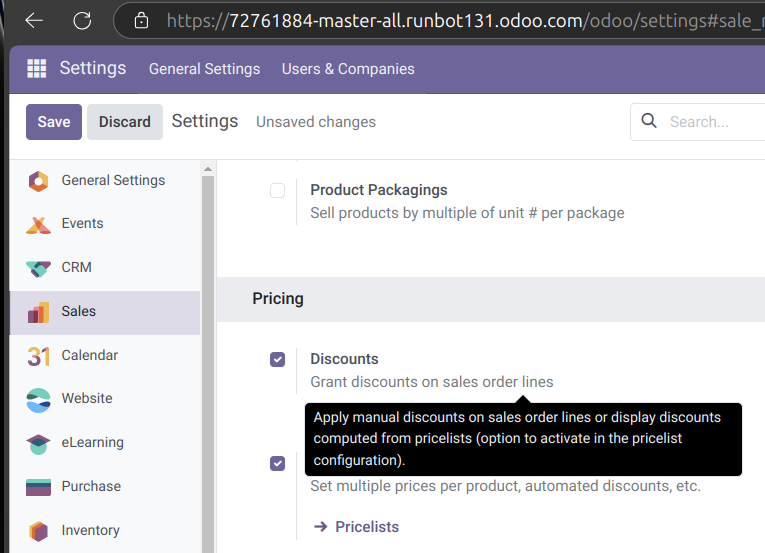
Task: Click the search magnifier icon
Action: pyautogui.click(x=648, y=121)
